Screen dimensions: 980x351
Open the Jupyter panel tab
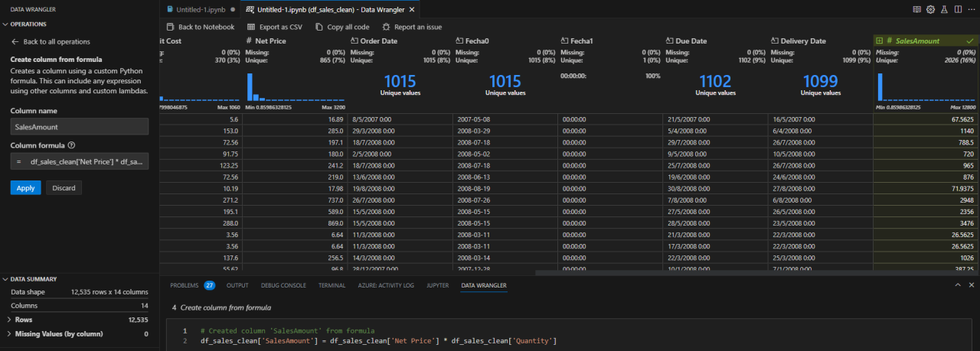pos(437,285)
